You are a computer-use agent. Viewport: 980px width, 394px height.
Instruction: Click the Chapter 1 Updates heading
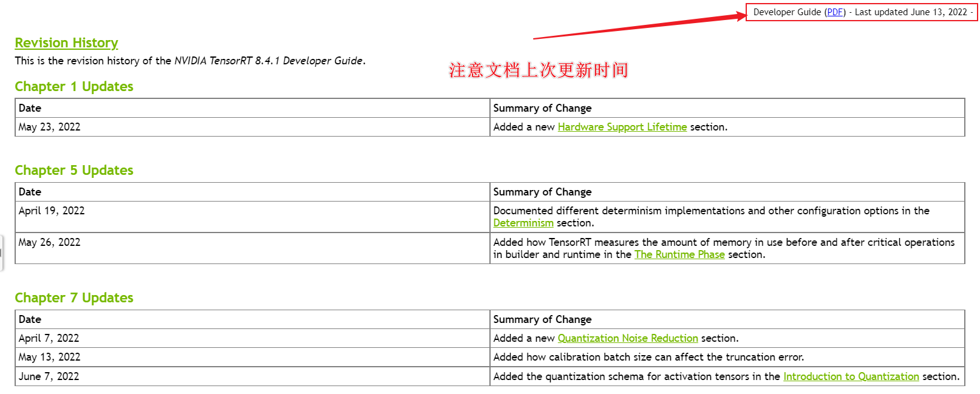click(x=74, y=86)
